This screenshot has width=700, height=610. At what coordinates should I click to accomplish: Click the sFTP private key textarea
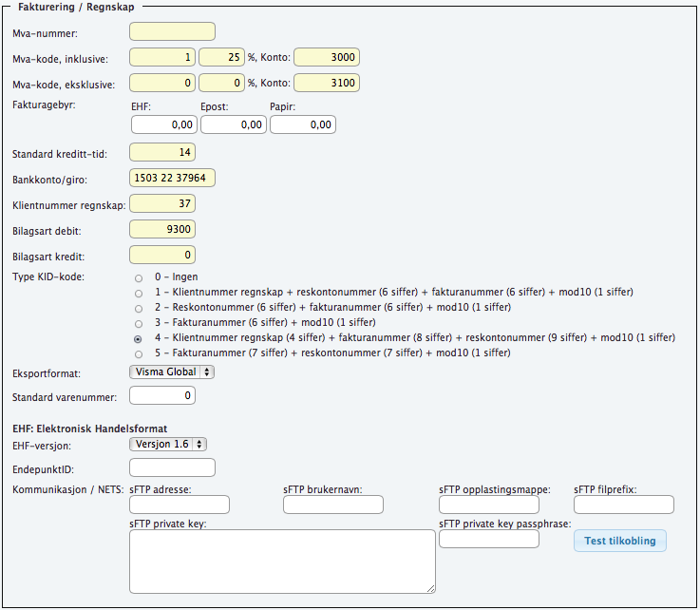pos(282,561)
